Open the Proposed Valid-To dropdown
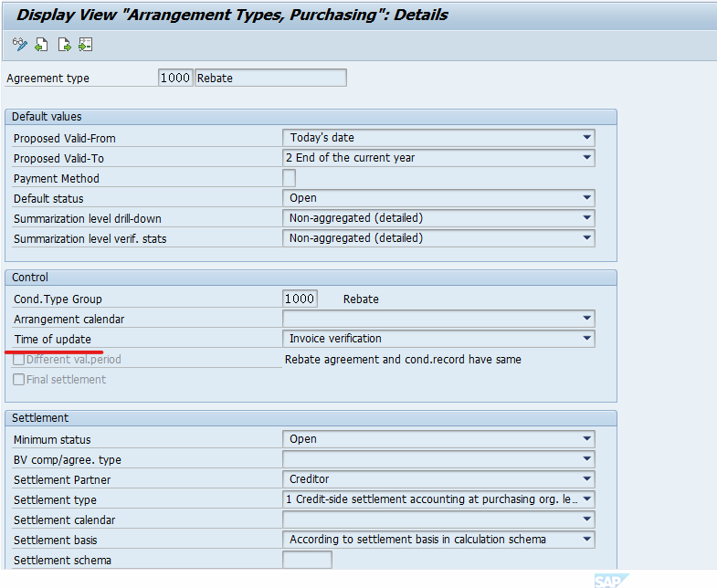The image size is (717, 588). click(438, 158)
